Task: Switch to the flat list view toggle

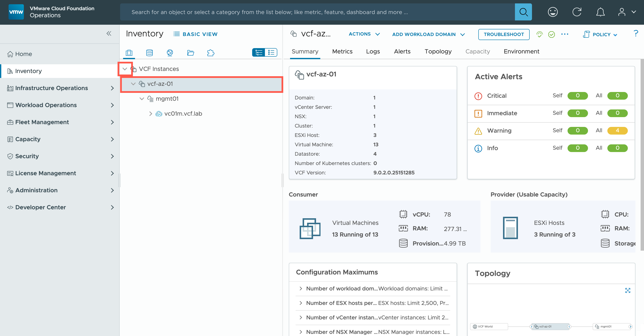Action: tap(271, 53)
